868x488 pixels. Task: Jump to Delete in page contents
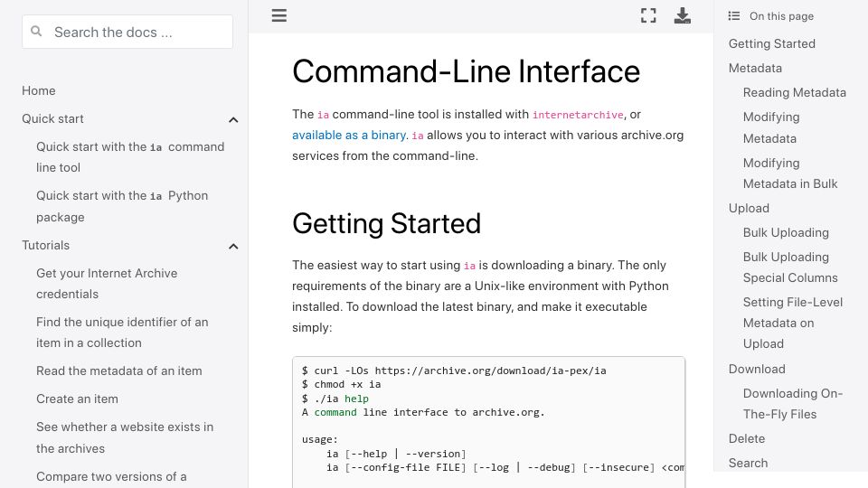[746, 439]
